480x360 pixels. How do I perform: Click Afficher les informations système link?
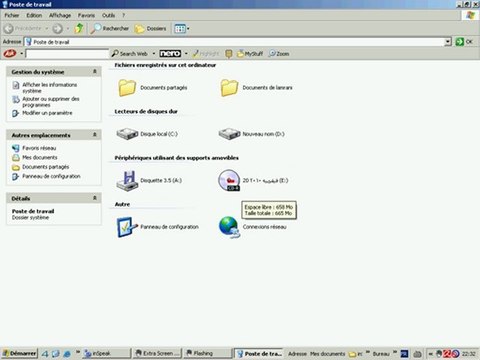50,88
